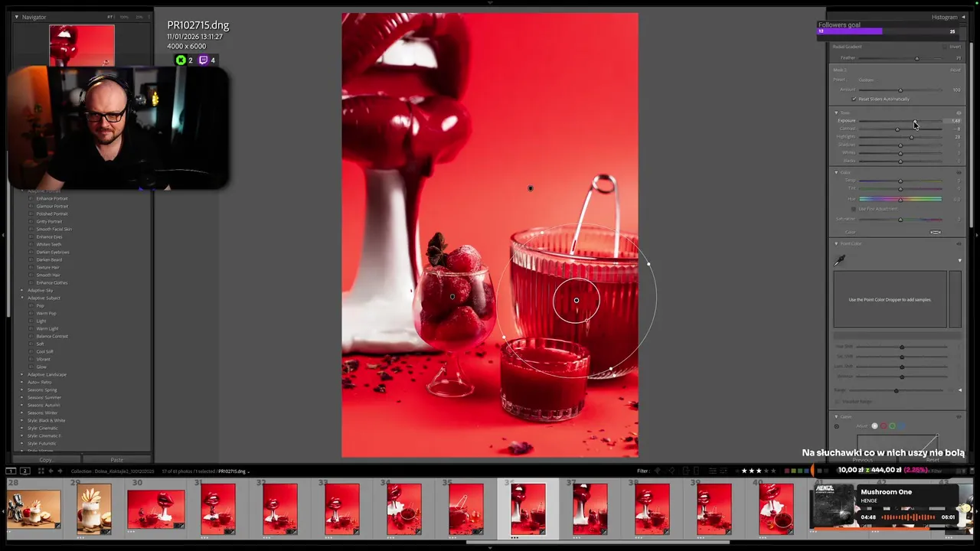Reset the Mask 2 settings
The image size is (980, 551).
tap(955, 70)
